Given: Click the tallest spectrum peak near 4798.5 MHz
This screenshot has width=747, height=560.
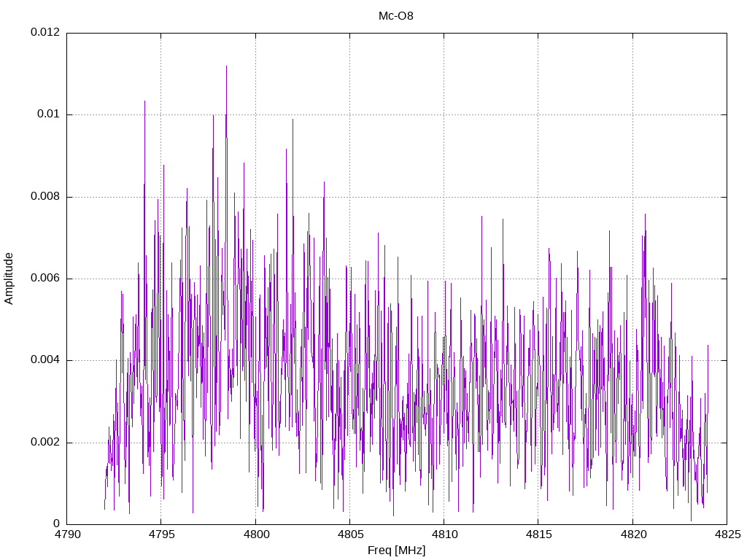Looking at the screenshot, I should pos(226,66).
